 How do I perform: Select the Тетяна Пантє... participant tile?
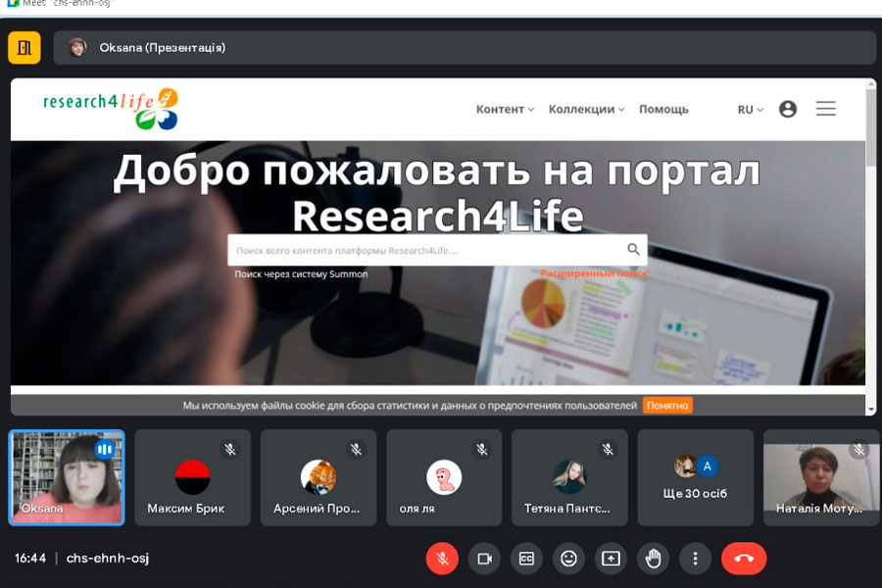pyautogui.click(x=569, y=477)
